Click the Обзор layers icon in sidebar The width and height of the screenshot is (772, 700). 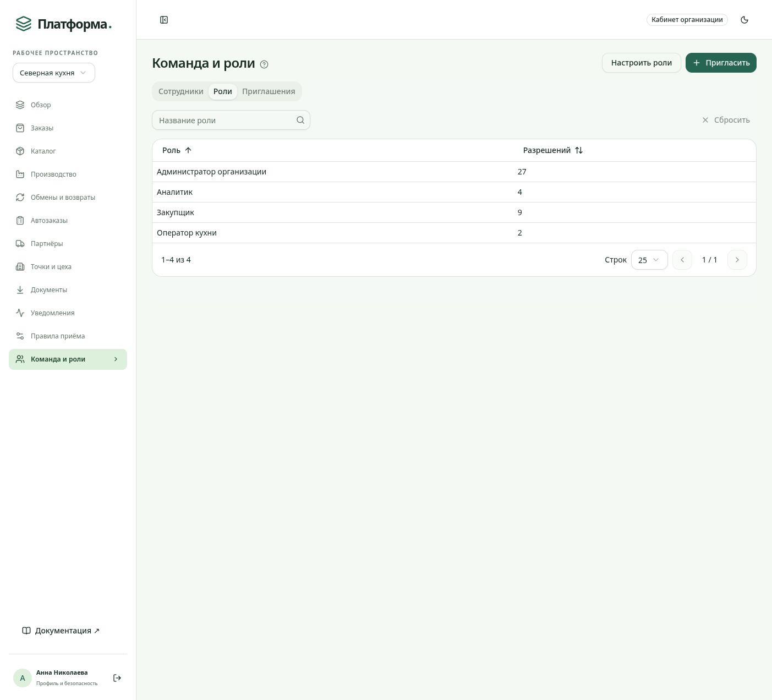(20, 105)
